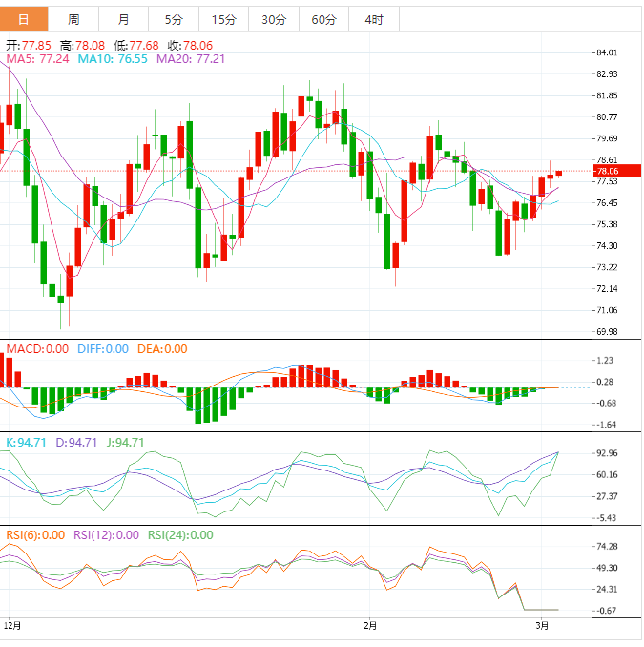Screen dimensions: 644x647
Task: Select the 30分 timeframe tab
Action: [x=273, y=19]
